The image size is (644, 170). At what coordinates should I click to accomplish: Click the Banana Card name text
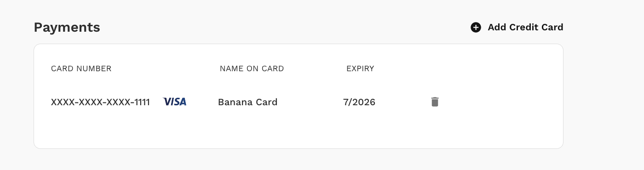(248, 102)
